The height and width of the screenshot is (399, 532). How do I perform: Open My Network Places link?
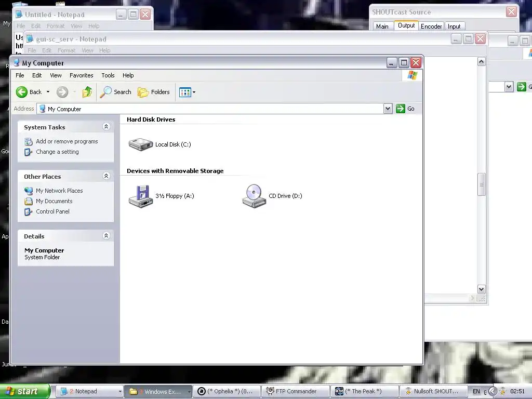[x=59, y=191]
